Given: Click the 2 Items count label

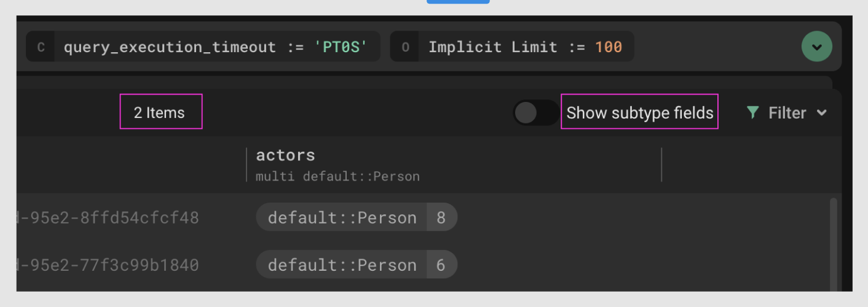Looking at the screenshot, I should 160,113.
